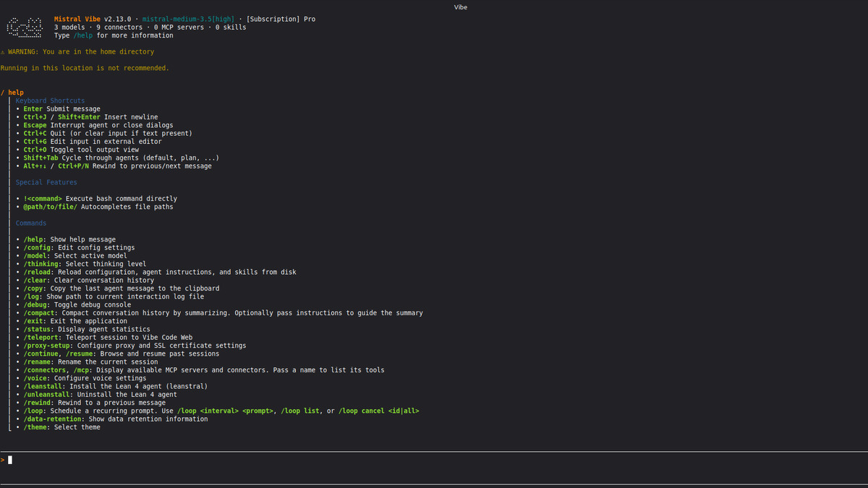Image resolution: width=868 pixels, height=488 pixels.
Task: Click the /data-retention information entry
Action: tap(112, 419)
